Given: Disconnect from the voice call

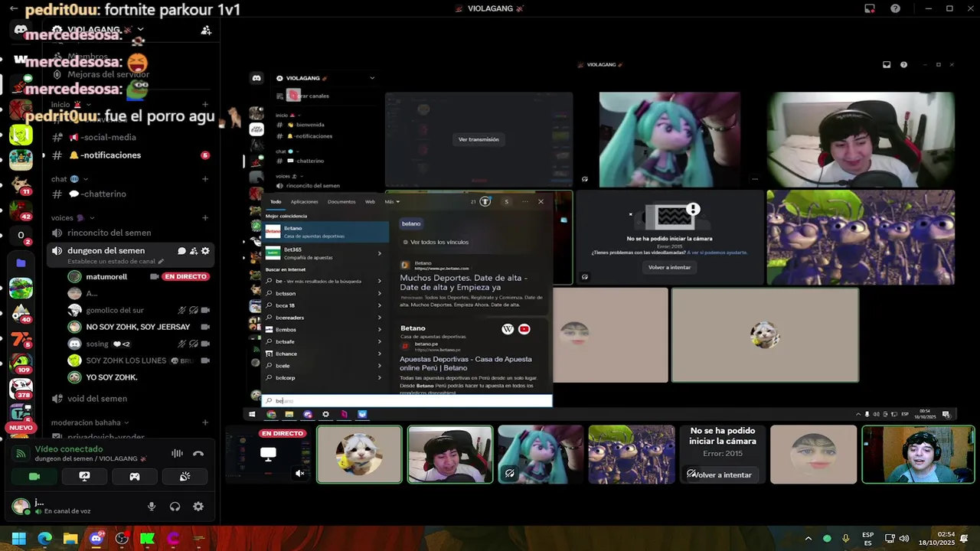Looking at the screenshot, I should point(198,453).
